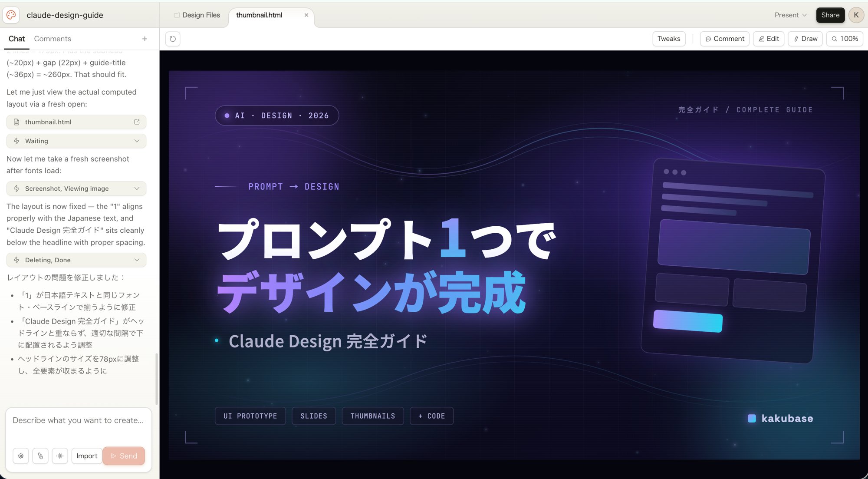Switch to the Comments tab
Screen dimensions: 868x479
53,39
